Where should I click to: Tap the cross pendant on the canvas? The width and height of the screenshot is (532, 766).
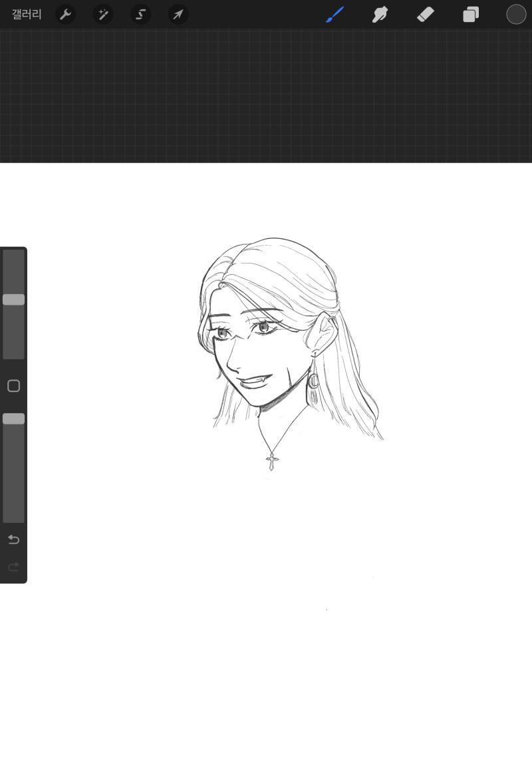click(272, 462)
